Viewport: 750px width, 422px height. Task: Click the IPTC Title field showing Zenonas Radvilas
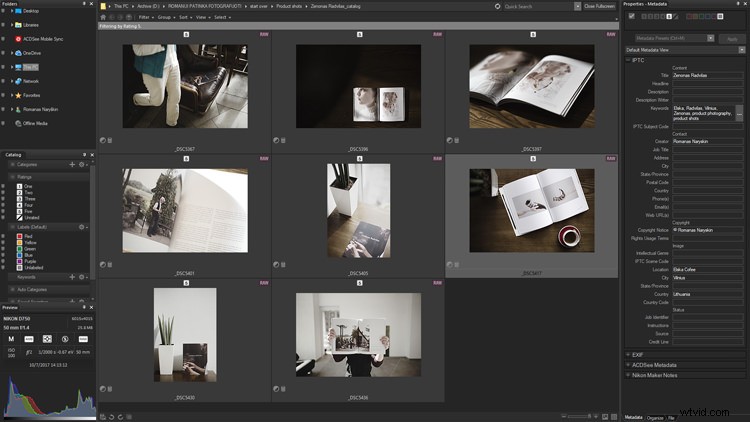tap(707, 76)
